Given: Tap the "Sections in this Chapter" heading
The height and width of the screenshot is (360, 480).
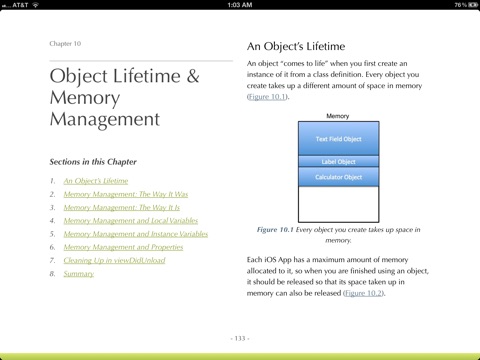Looking at the screenshot, I should point(93,162).
